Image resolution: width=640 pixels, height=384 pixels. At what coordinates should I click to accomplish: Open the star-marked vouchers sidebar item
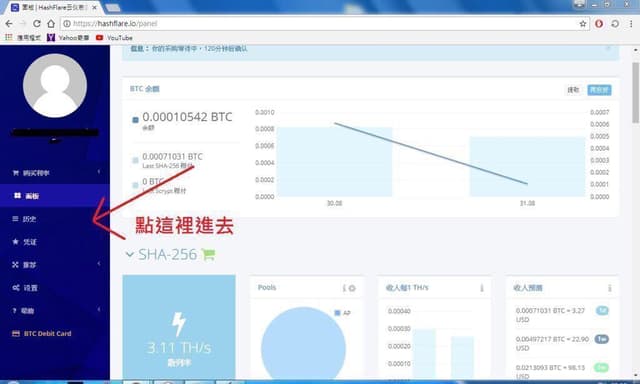click(55, 242)
